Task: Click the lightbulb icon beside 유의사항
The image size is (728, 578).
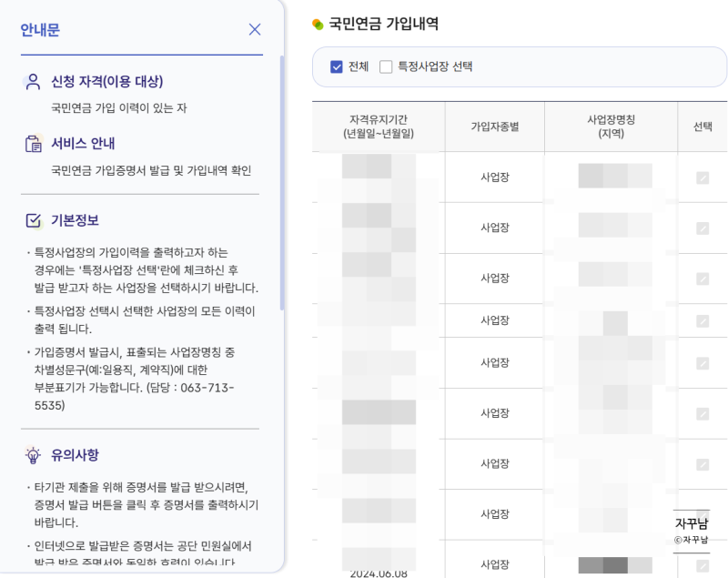Action: coord(33,455)
